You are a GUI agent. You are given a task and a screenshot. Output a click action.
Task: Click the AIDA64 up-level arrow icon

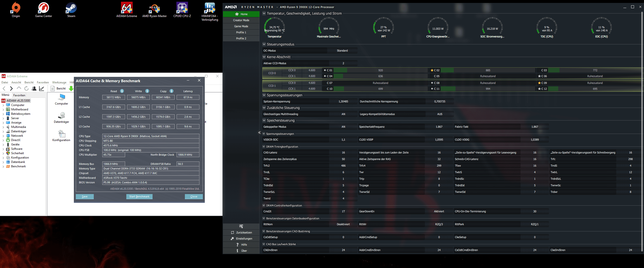pyautogui.click(x=19, y=88)
